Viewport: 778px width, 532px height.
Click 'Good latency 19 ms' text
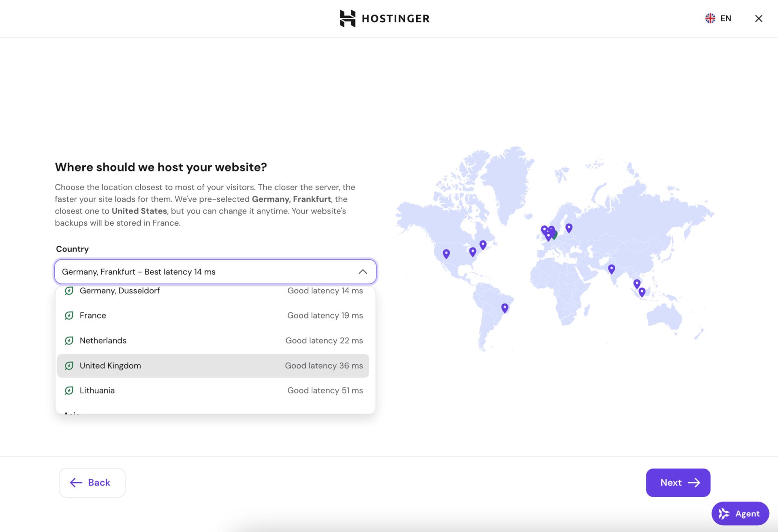click(x=325, y=316)
